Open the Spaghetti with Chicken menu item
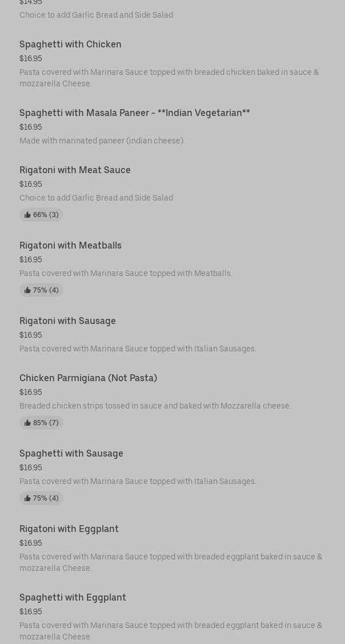Screen dimensions: 345x644 pos(70,44)
